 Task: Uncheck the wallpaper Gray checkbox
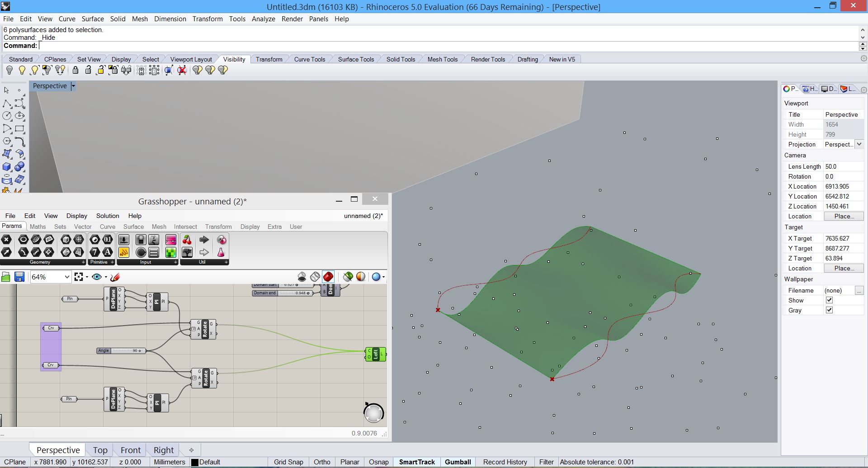[829, 310]
